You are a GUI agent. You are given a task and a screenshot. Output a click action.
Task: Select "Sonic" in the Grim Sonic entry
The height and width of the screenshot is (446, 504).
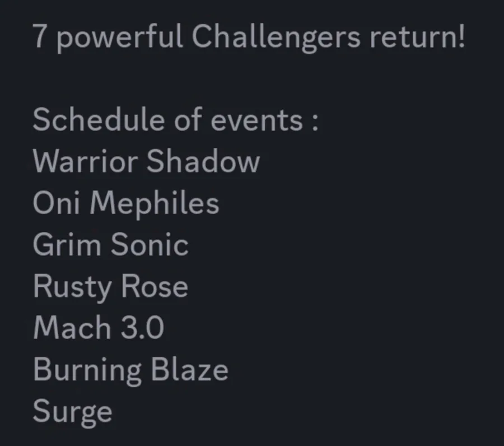[x=150, y=244]
